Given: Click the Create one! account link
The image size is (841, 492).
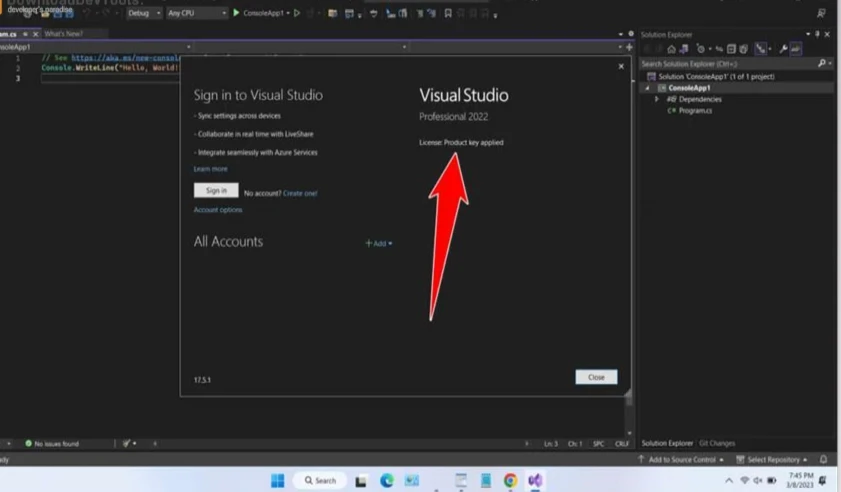Looking at the screenshot, I should (x=300, y=193).
